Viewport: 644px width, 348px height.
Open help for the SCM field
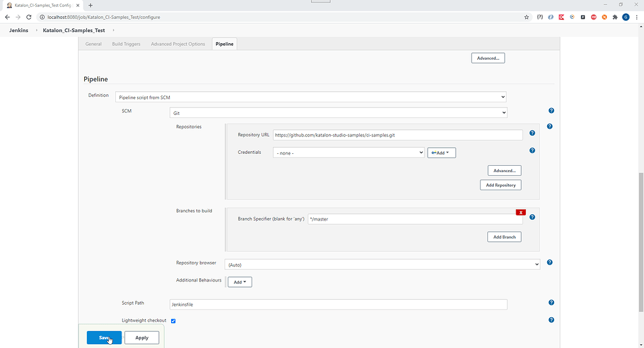[x=551, y=111]
